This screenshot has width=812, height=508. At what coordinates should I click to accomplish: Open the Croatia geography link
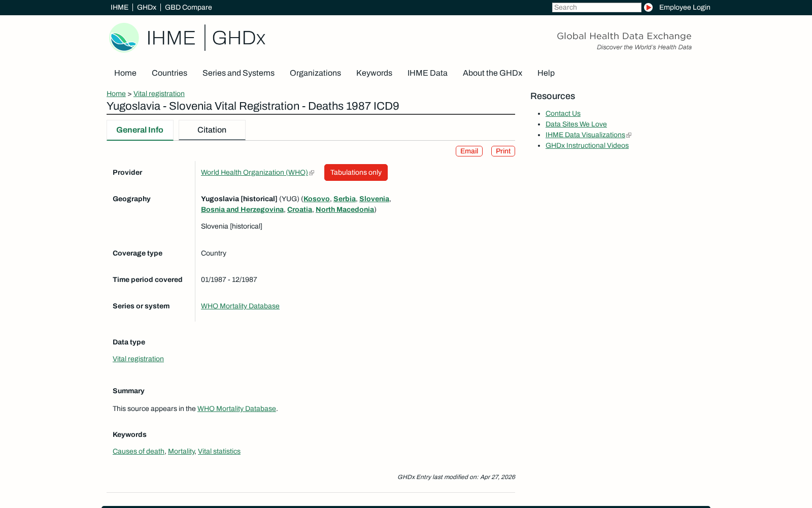point(299,210)
